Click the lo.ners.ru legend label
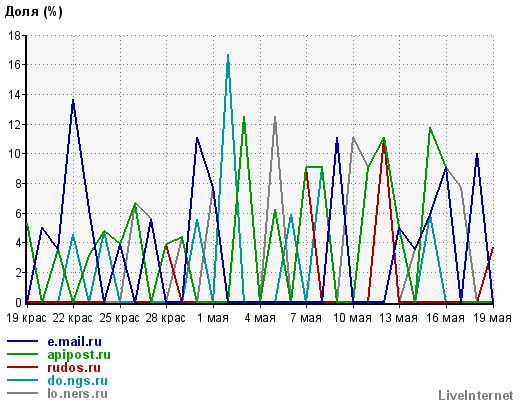Screen dimensions: 520x405 tap(77, 394)
